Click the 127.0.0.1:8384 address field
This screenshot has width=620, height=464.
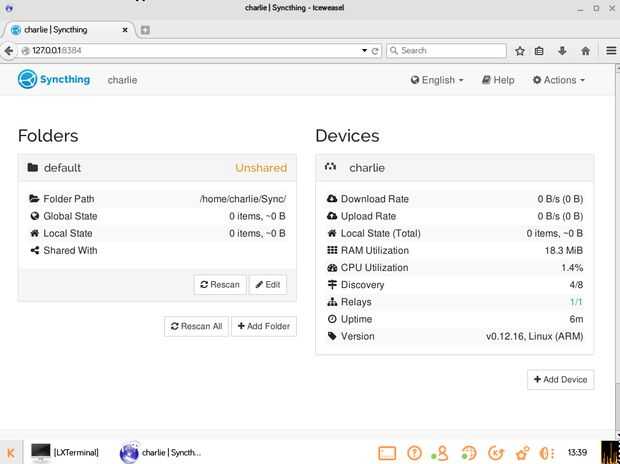pos(194,51)
